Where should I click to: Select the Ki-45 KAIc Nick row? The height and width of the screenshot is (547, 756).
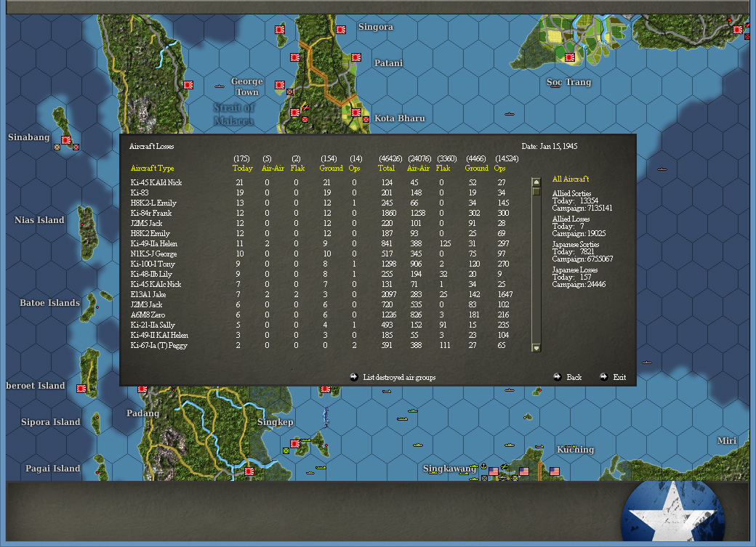tap(323, 284)
